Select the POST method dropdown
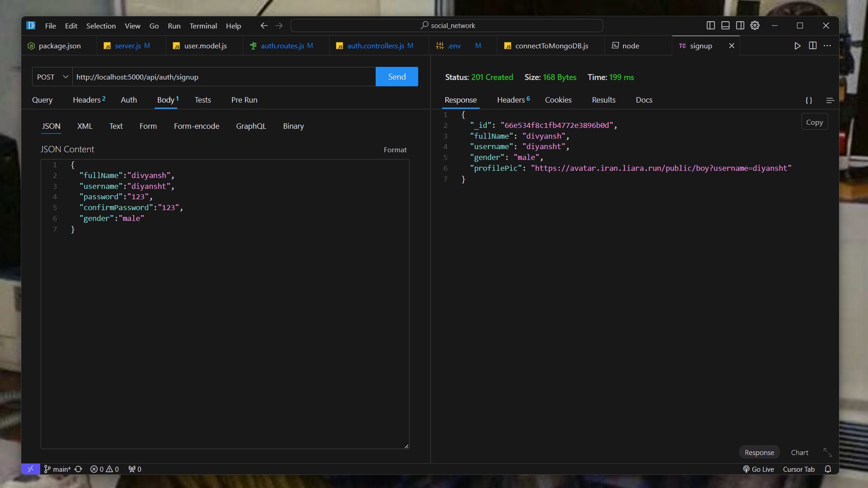The image size is (868, 488). coord(52,76)
